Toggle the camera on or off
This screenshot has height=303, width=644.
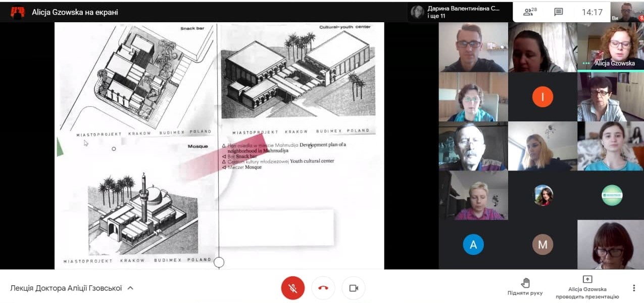tap(354, 288)
